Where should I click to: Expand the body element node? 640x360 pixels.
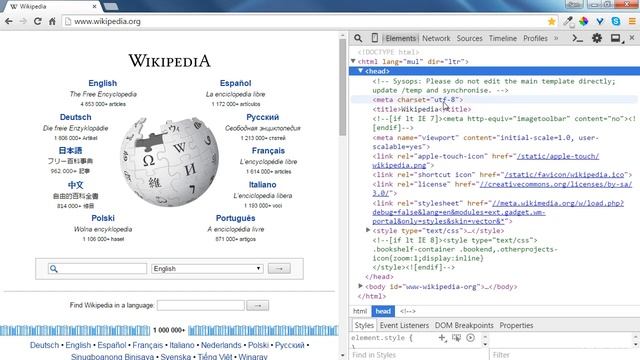click(x=360, y=287)
